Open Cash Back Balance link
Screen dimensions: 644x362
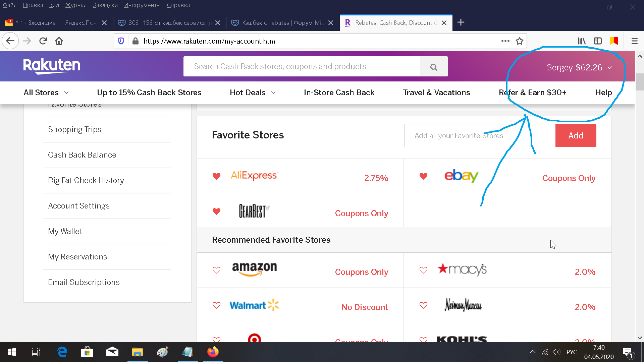pos(82,155)
